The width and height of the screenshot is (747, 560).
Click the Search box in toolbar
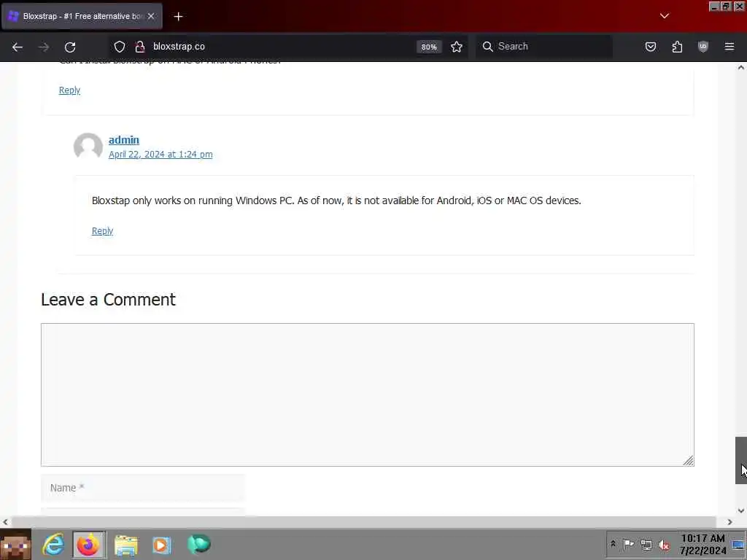[x=544, y=46]
